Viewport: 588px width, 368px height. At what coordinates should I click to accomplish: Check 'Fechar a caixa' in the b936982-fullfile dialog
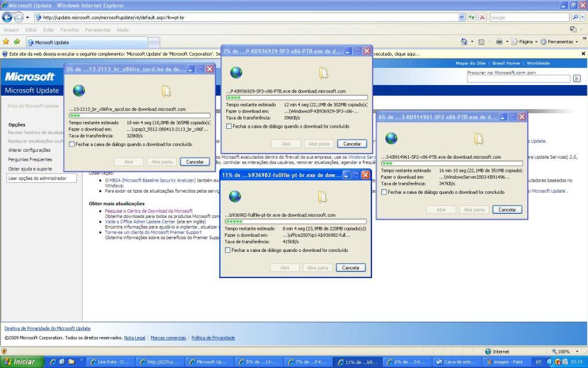(227, 250)
